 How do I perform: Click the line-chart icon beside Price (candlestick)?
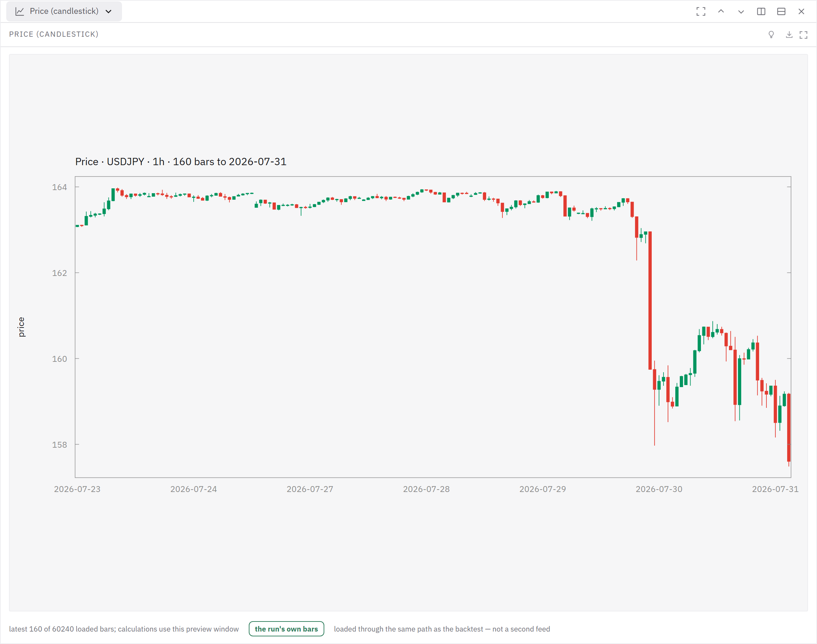tap(20, 11)
